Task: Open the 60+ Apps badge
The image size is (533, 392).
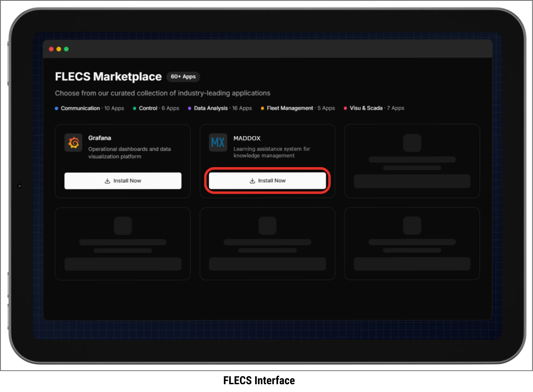Action: (x=183, y=77)
